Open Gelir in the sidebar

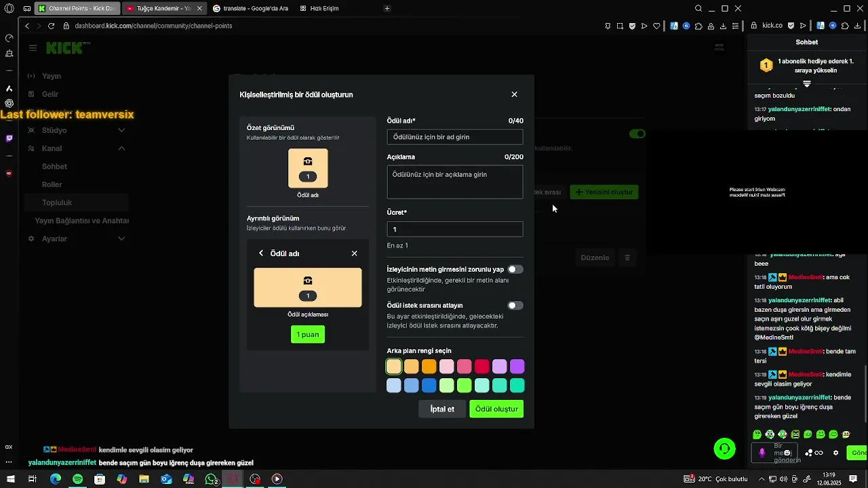coord(50,94)
